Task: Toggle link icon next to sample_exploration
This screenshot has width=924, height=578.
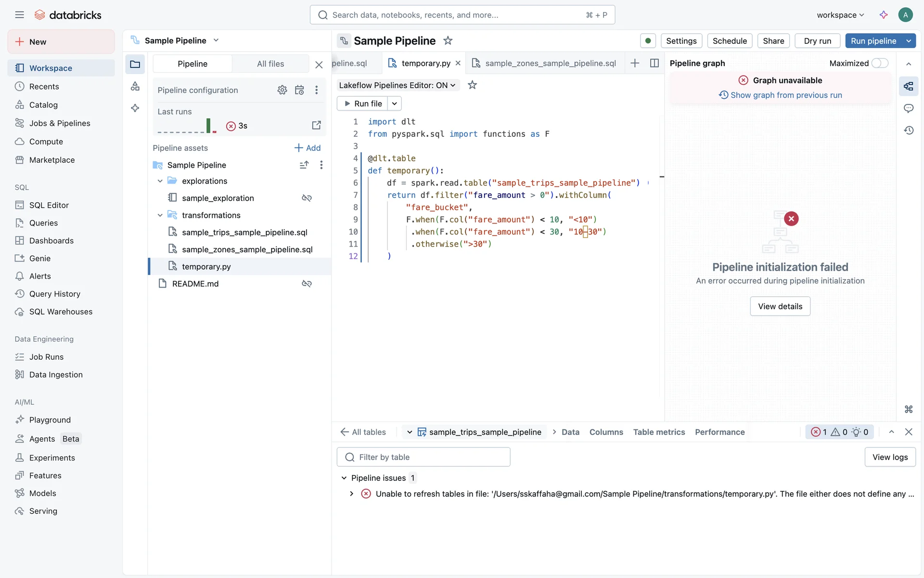Action: tap(307, 198)
